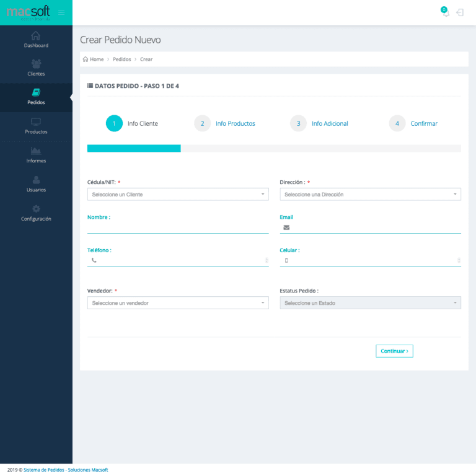Viewport: 476px width, 476px height.
Task: Expand the Cédula/NIT client dropdown
Action: [x=178, y=195]
